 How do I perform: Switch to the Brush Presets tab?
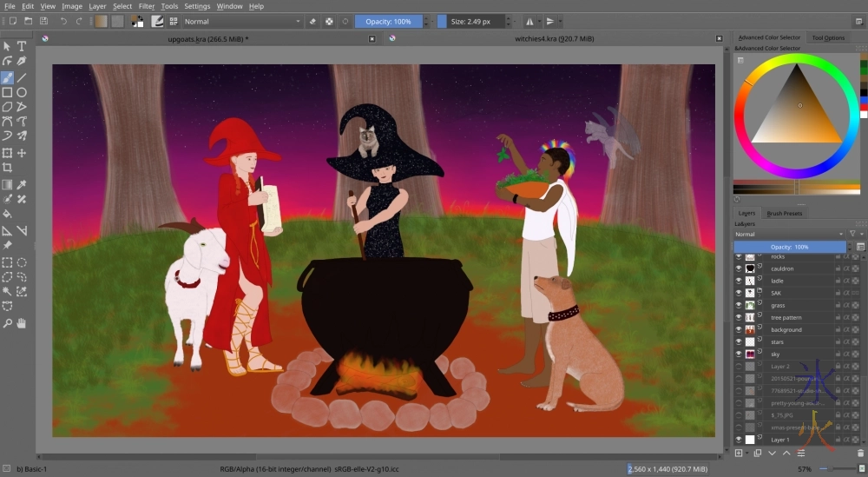[x=784, y=213]
